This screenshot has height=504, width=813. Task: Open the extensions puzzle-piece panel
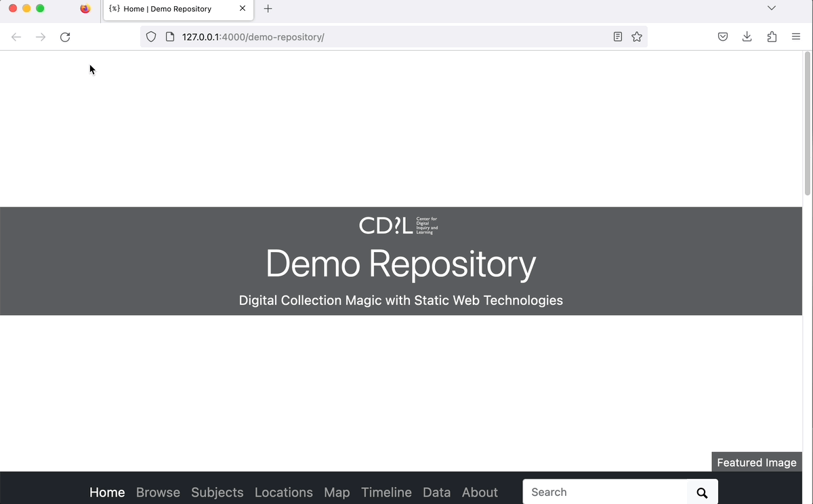point(772,37)
